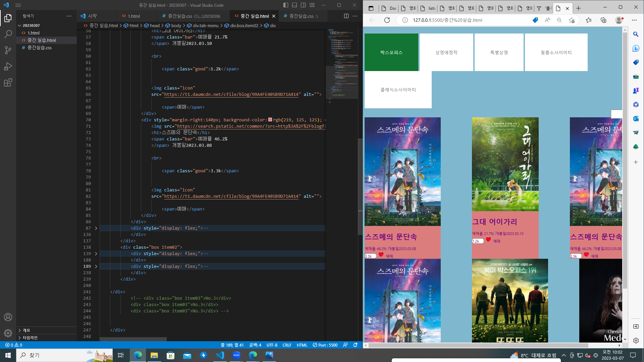The width and height of the screenshot is (644, 362).
Task: Click split editor right icon
Action: 346,16
